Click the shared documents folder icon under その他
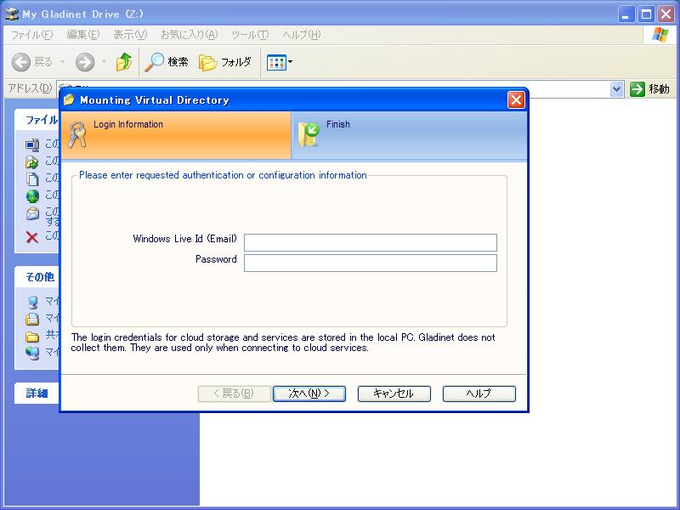Viewport: 680px width, 510px height. 32,336
